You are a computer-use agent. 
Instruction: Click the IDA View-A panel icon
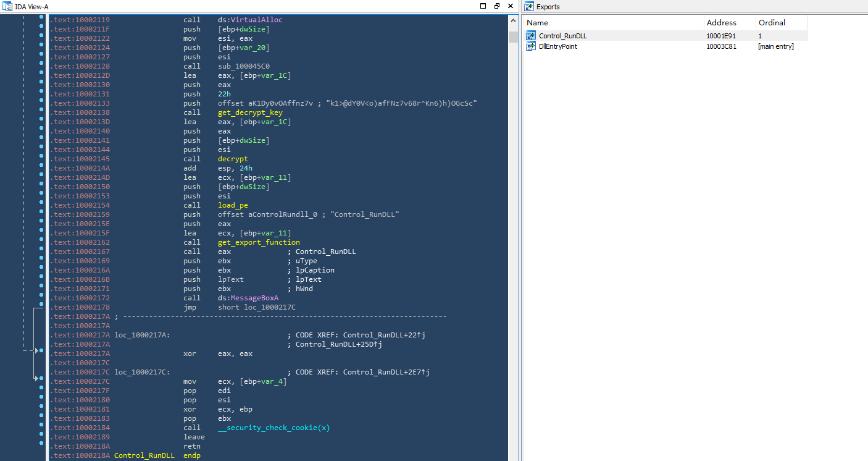click(x=7, y=6)
